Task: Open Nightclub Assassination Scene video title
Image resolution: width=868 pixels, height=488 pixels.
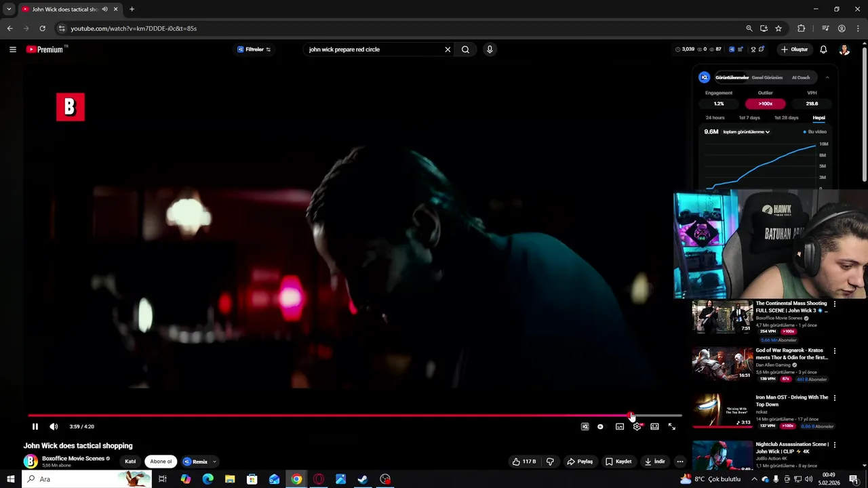Action: pyautogui.click(x=792, y=448)
